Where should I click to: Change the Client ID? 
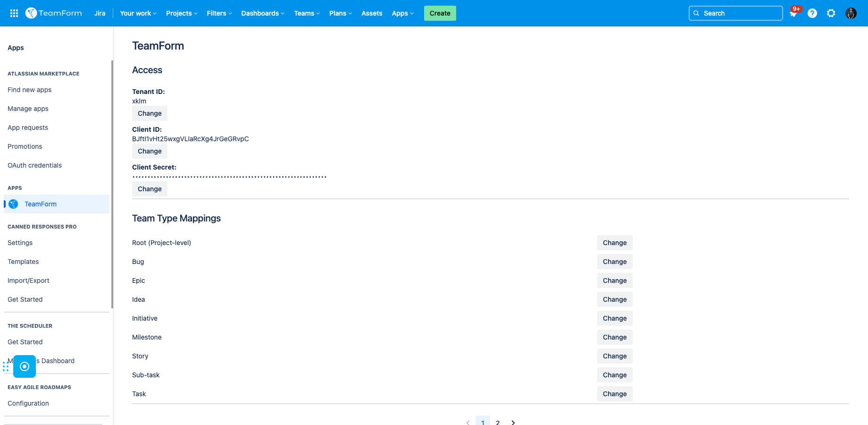[x=150, y=151]
